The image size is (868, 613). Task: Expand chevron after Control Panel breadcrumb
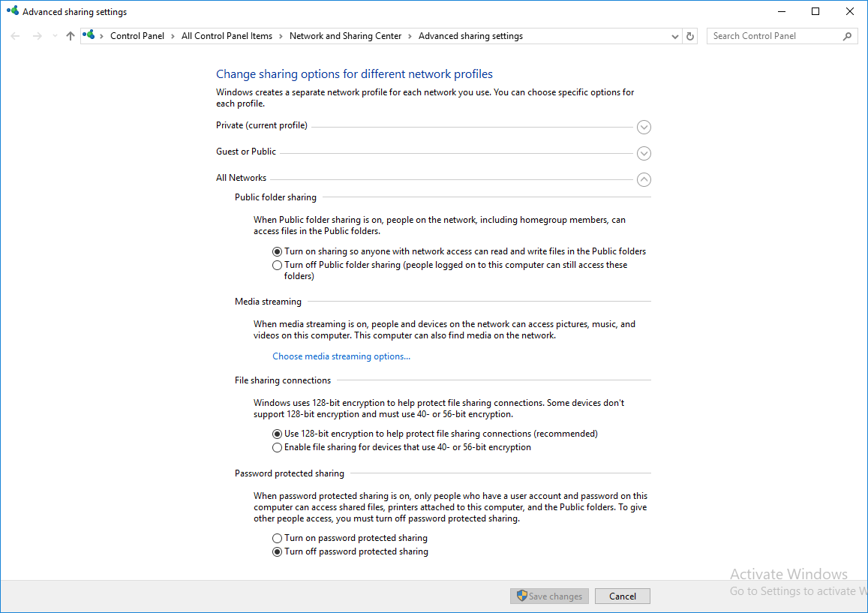tap(173, 37)
